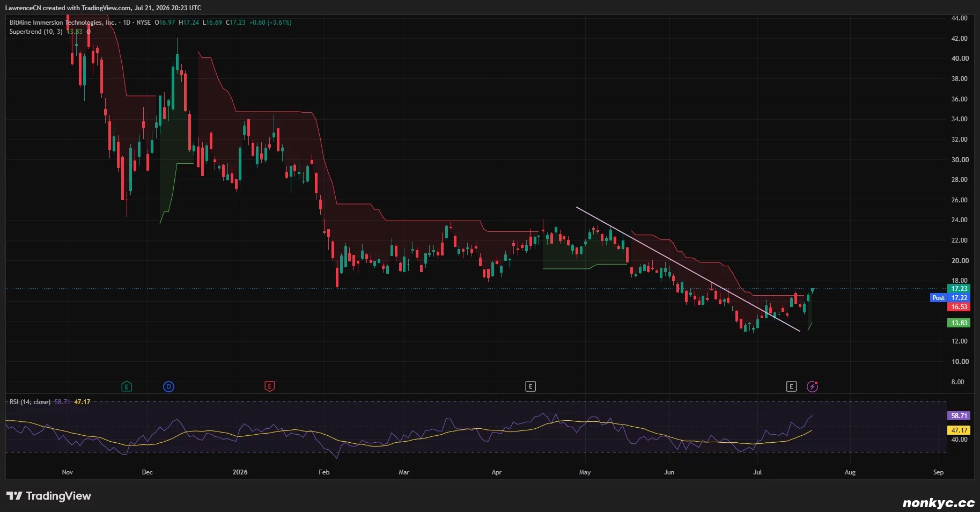Select the close value C17.23 in legend
980x512 pixels.
pos(235,23)
